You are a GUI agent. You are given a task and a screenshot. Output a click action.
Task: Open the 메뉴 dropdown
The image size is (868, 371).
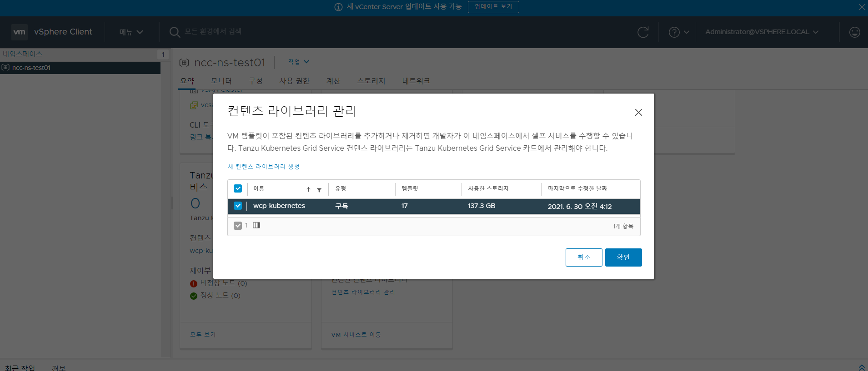coord(131,32)
